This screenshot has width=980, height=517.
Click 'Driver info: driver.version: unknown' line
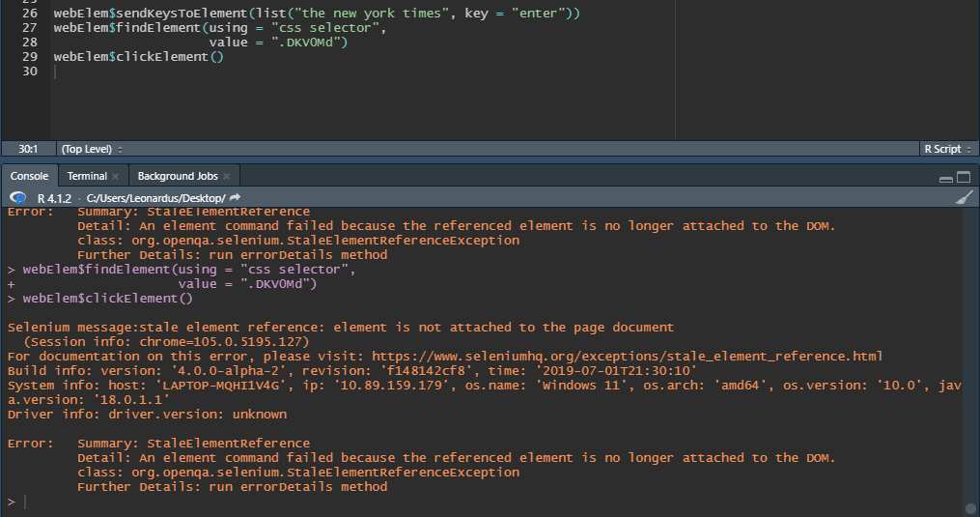[147, 415]
